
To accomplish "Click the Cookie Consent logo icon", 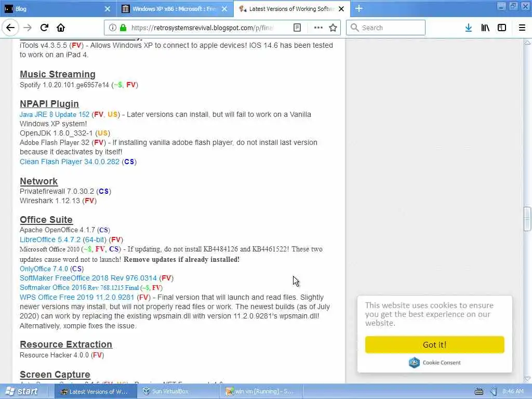I will (x=414, y=362).
